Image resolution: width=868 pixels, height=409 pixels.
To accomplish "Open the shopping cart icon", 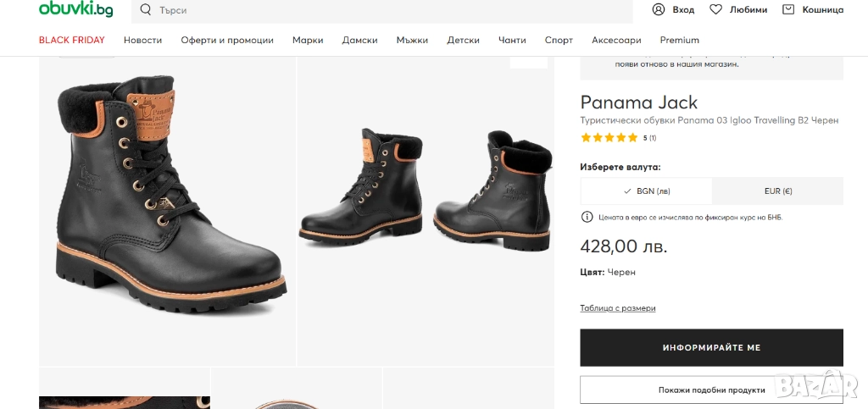I will click(788, 10).
